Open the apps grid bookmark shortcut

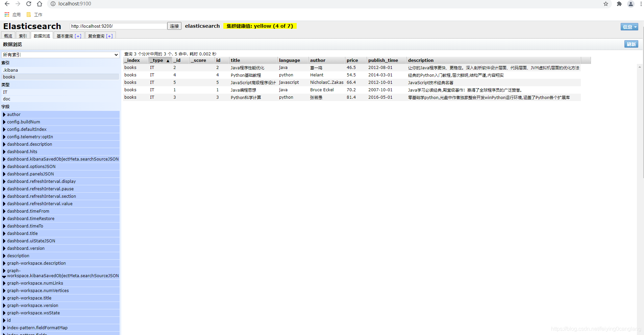tap(13, 15)
